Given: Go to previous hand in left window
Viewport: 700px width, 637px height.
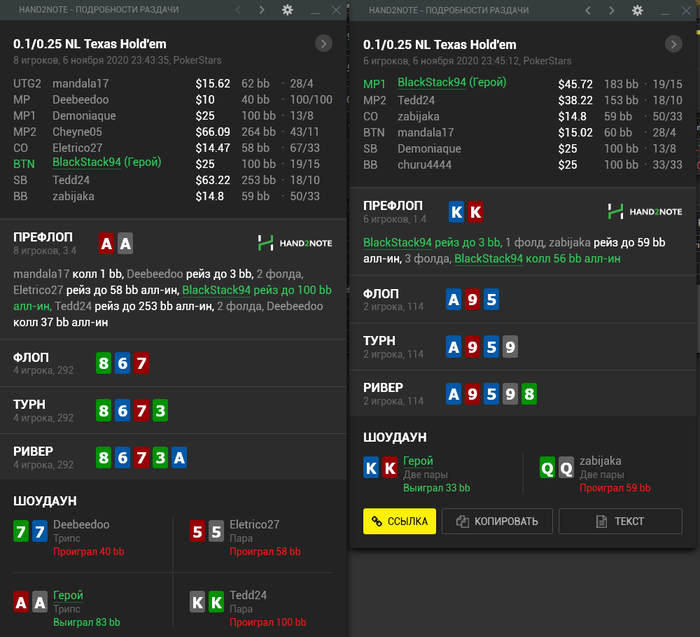Looking at the screenshot, I should pos(238,10).
